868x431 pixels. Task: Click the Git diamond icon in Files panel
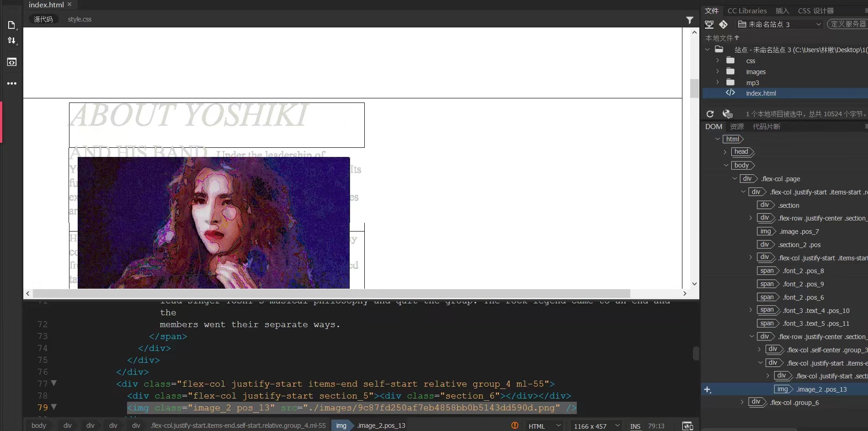(723, 24)
